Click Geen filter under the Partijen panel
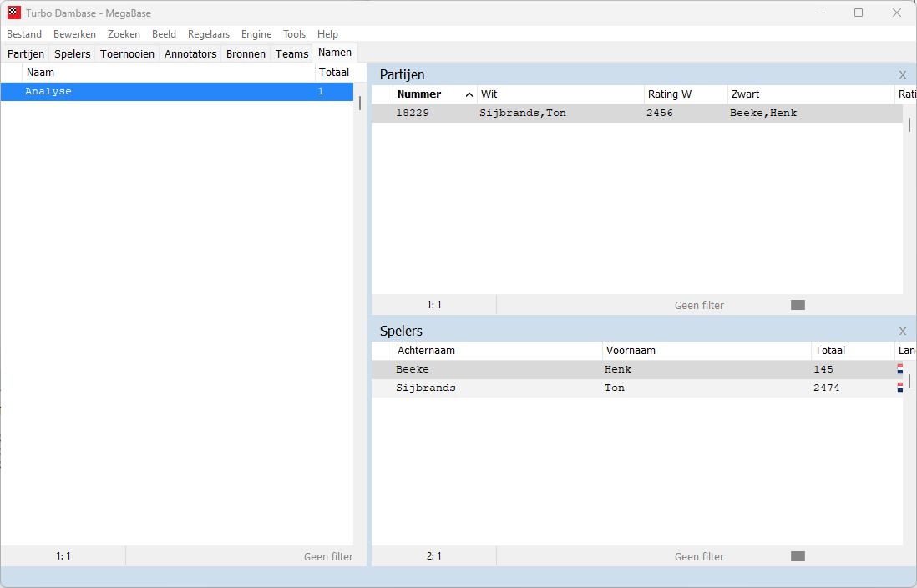The width and height of the screenshot is (917, 588). pyautogui.click(x=699, y=305)
